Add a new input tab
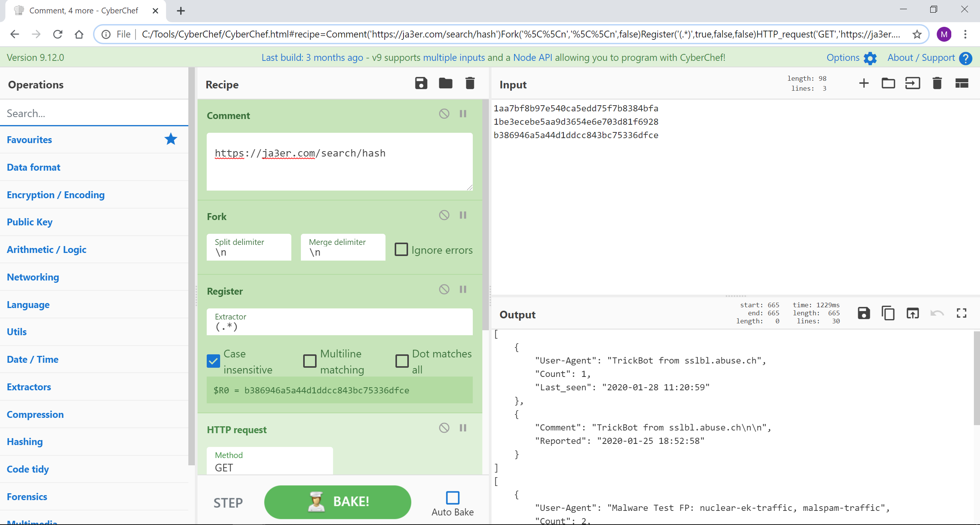The image size is (980, 525). pyautogui.click(x=864, y=83)
